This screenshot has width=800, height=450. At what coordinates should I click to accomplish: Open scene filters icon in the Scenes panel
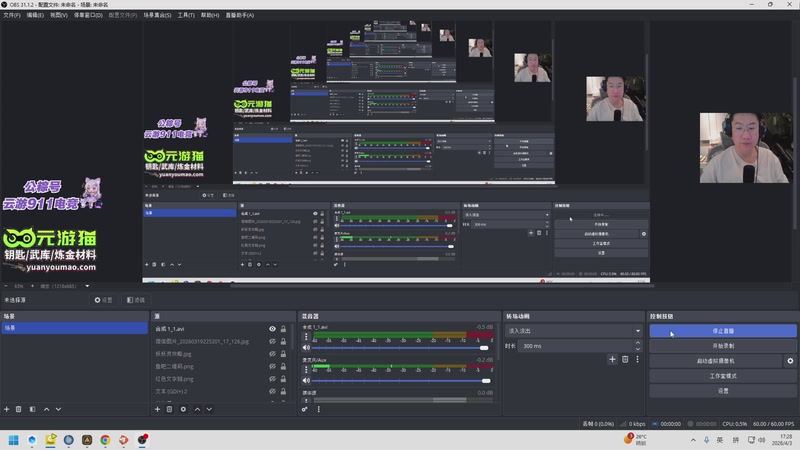(32, 409)
